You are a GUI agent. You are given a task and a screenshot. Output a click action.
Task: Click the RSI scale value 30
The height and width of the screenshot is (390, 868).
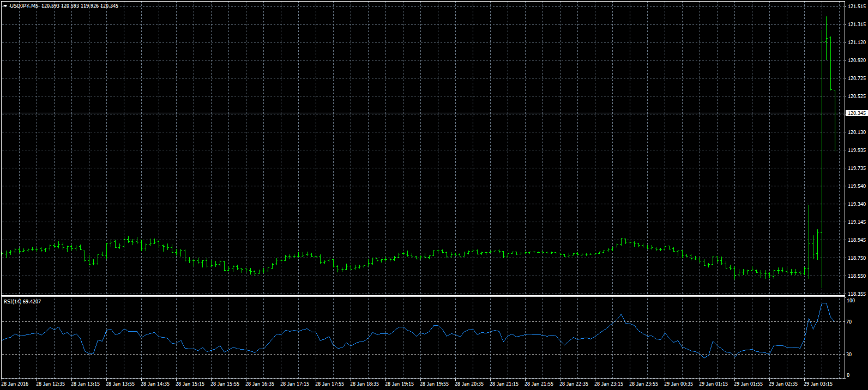(849, 355)
